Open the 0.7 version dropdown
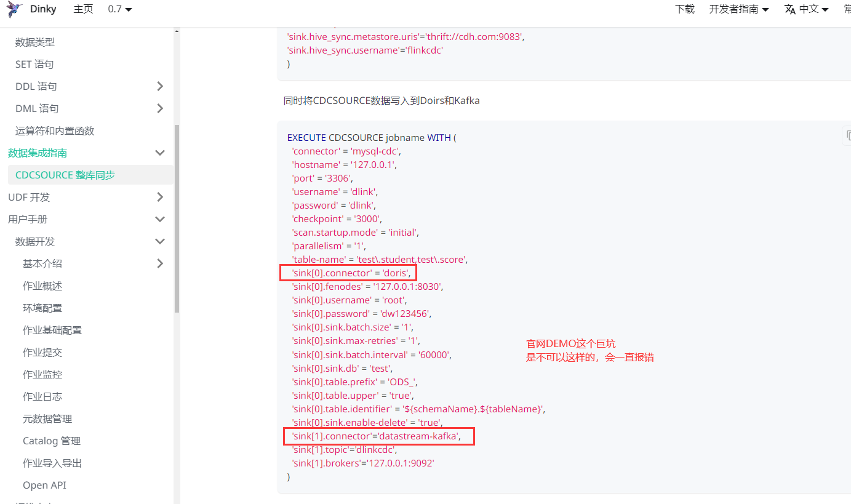Screen dimensions: 851x504 pos(120,9)
